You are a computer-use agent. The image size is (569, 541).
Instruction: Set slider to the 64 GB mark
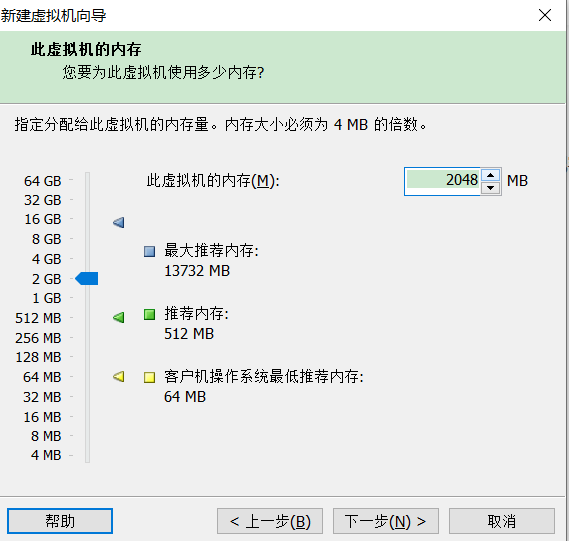[x=87, y=180]
